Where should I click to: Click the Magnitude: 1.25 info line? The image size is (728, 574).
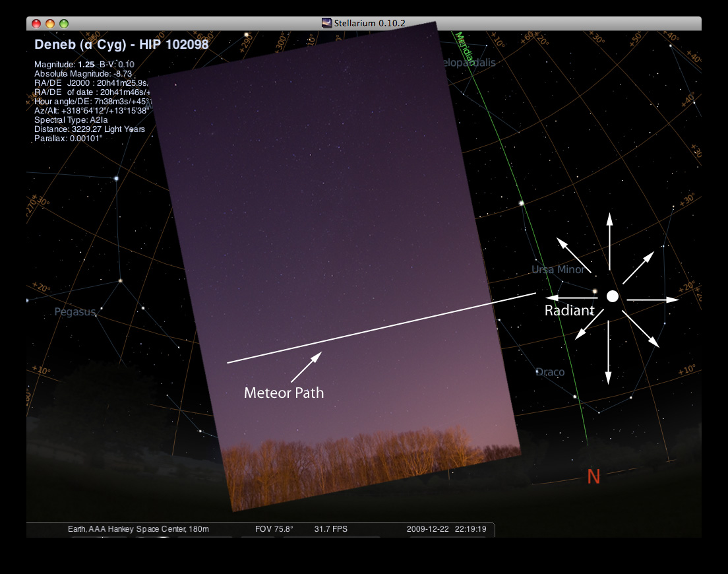tap(84, 65)
